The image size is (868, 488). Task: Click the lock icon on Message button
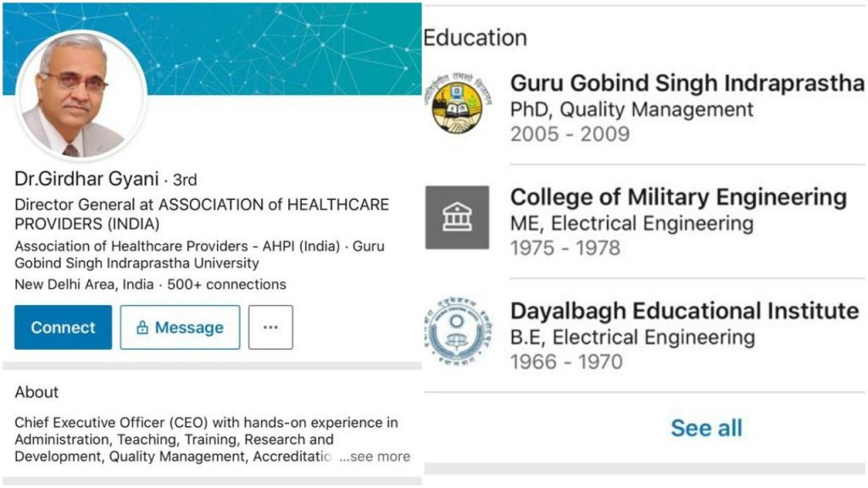coord(142,328)
